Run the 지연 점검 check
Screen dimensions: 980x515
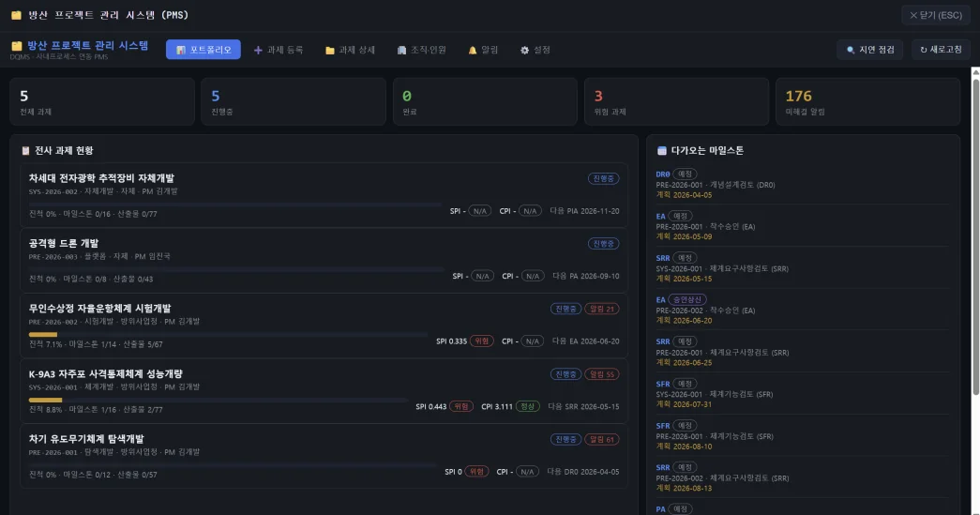pyautogui.click(x=870, y=50)
